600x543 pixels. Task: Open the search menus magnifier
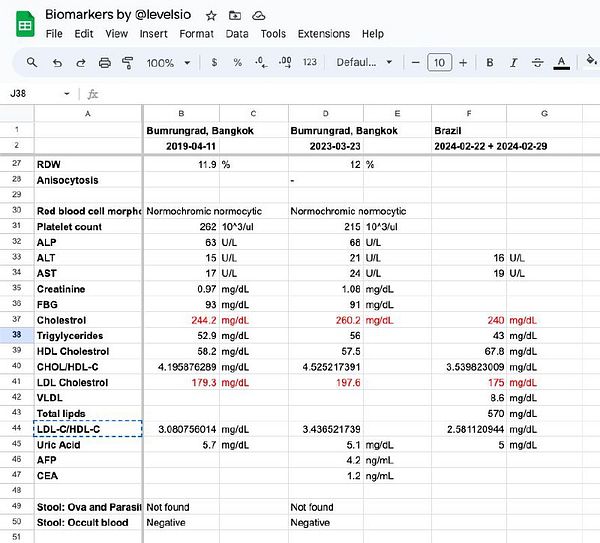[32, 62]
